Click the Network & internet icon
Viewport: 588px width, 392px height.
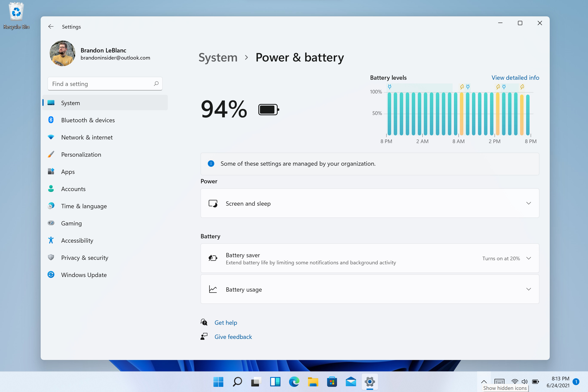coord(52,137)
